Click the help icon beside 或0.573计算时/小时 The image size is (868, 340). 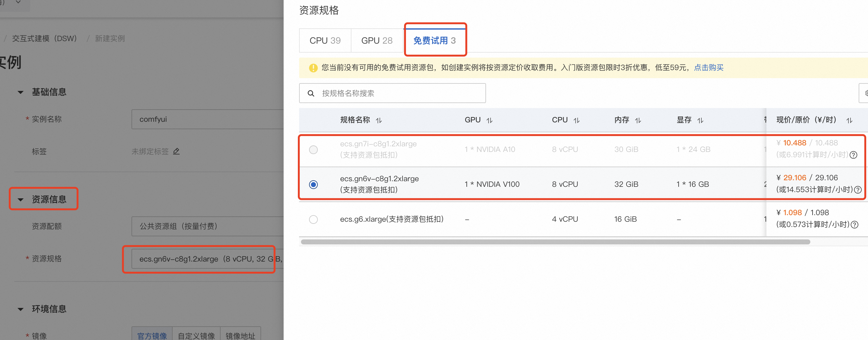(855, 224)
